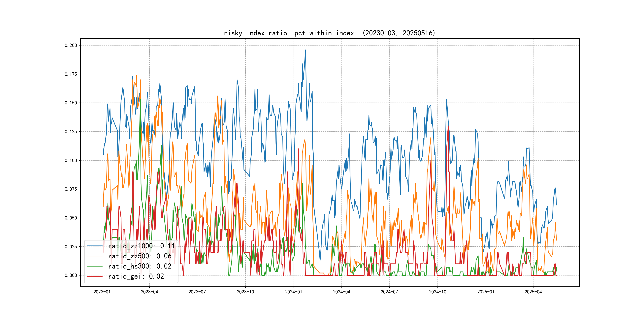Click the 0.000 y-axis tick label

(x=71, y=275)
